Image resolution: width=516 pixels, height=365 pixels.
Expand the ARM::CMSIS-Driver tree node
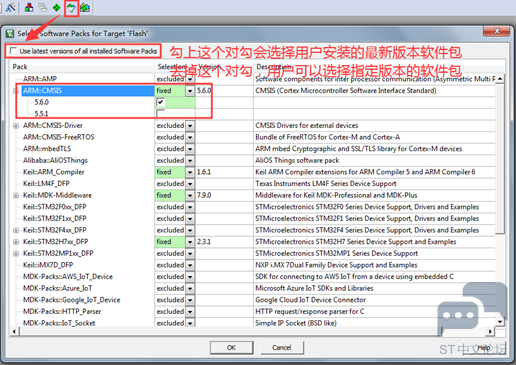click(16, 126)
